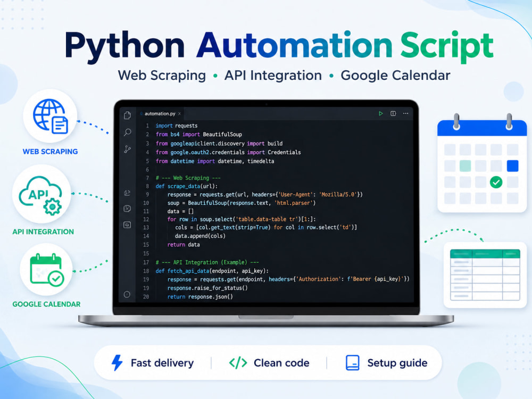
Task: Click the Web Scraping globe icon
Action: click(x=50, y=116)
